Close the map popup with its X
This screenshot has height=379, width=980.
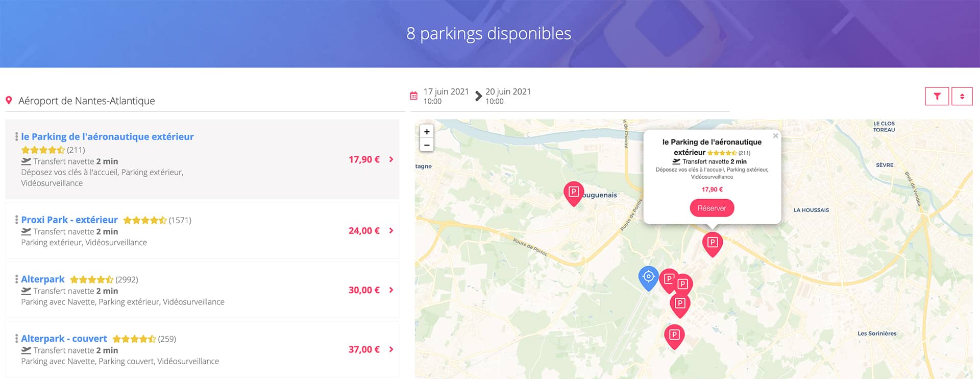click(x=775, y=135)
